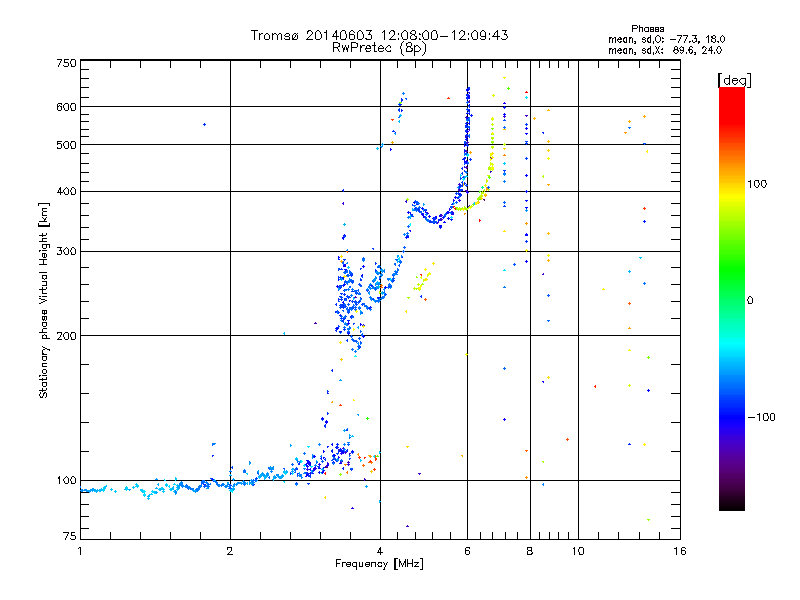Click the x-axis tick label '4'
Image resolution: width=800 pixels, height=600 pixels.
point(380,551)
